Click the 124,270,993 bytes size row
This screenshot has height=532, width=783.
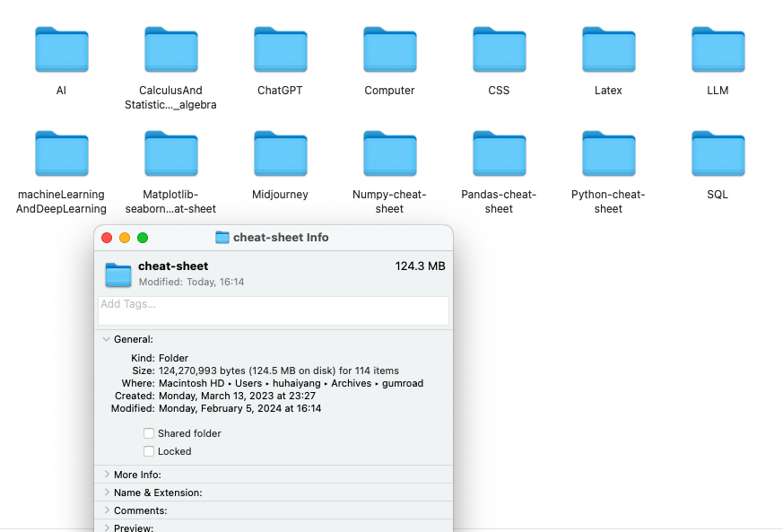coord(265,371)
